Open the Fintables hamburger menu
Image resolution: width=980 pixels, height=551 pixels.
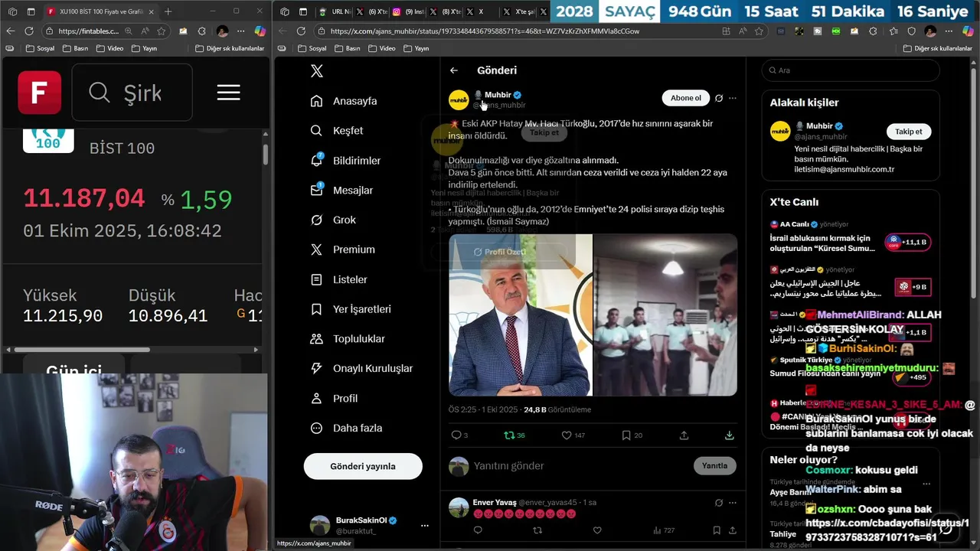228,93
